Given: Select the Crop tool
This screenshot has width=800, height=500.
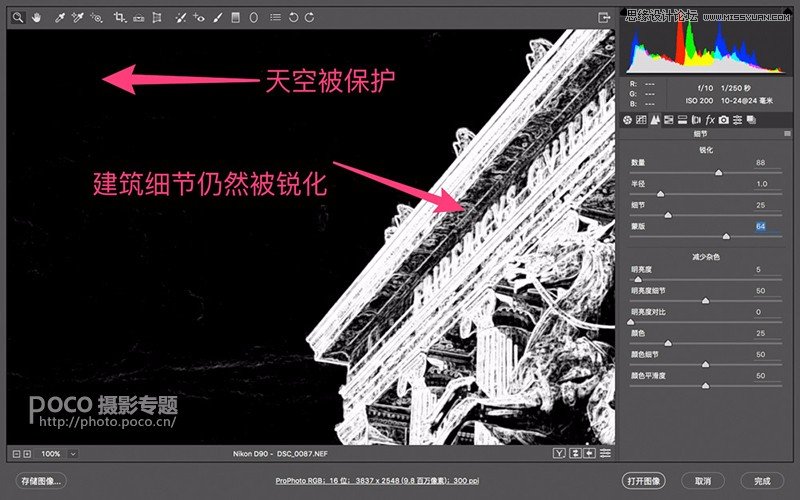Looking at the screenshot, I should (119, 17).
